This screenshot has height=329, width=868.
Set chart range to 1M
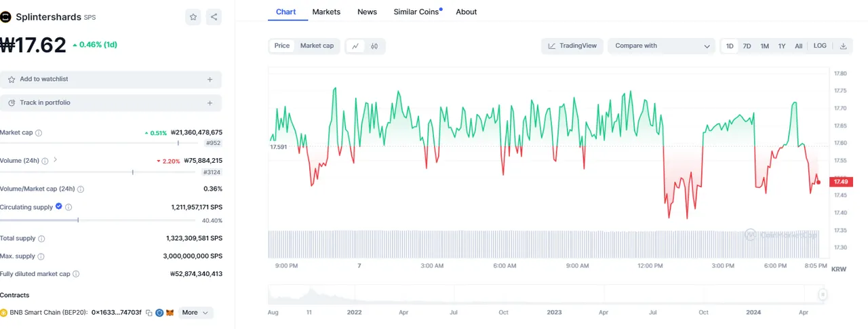764,46
